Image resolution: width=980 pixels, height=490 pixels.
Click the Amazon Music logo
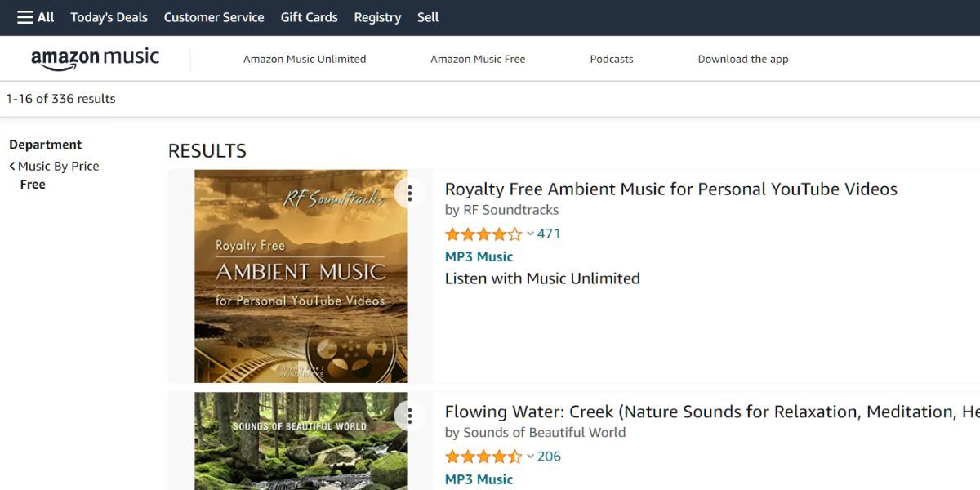[95, 59]
